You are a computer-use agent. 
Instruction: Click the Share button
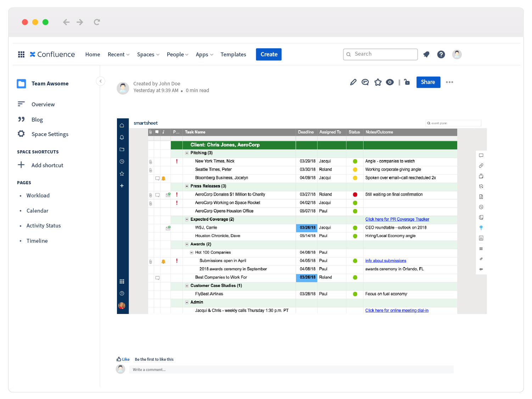pyautogui.click(x=428, y=82)
